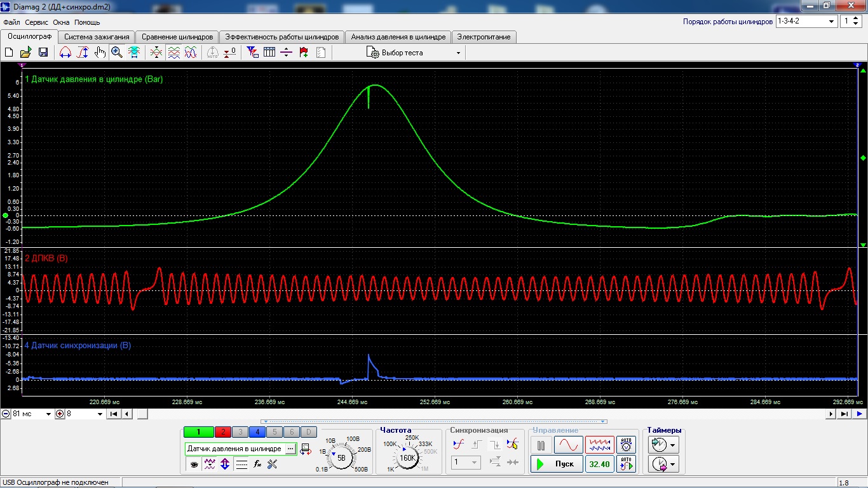Open the 81 мс time scale dropdown
Viewport: 868px width, 488px height.
tap(48, 414)
